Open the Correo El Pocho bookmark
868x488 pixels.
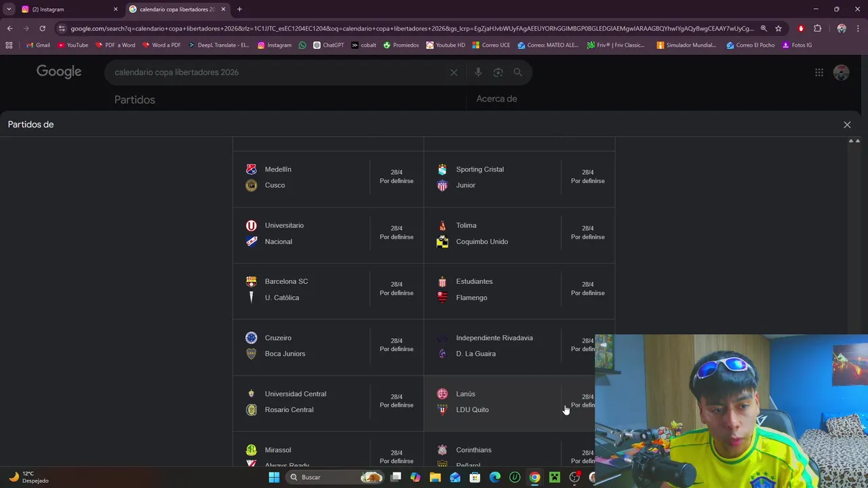[x=751, y=45]
